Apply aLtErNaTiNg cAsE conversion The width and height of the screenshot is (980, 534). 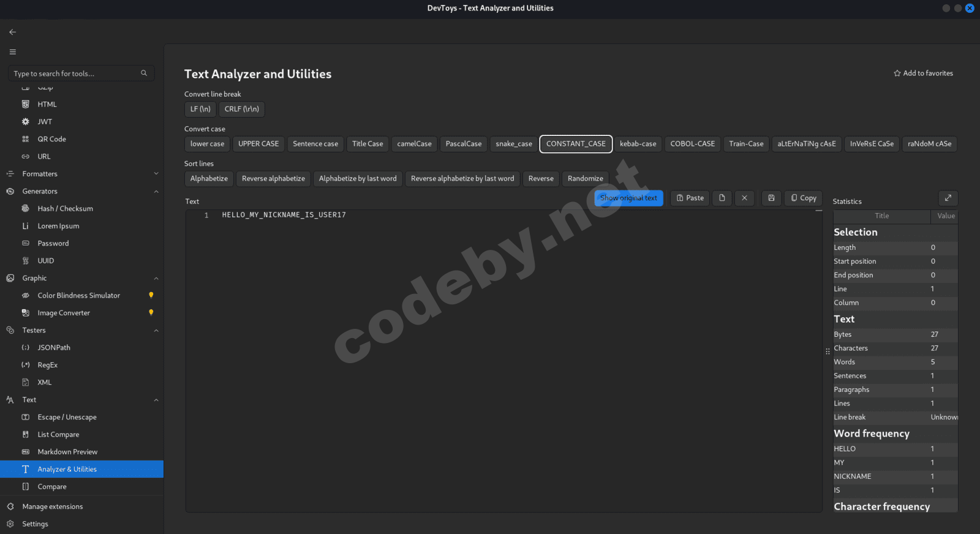[807, 144]
